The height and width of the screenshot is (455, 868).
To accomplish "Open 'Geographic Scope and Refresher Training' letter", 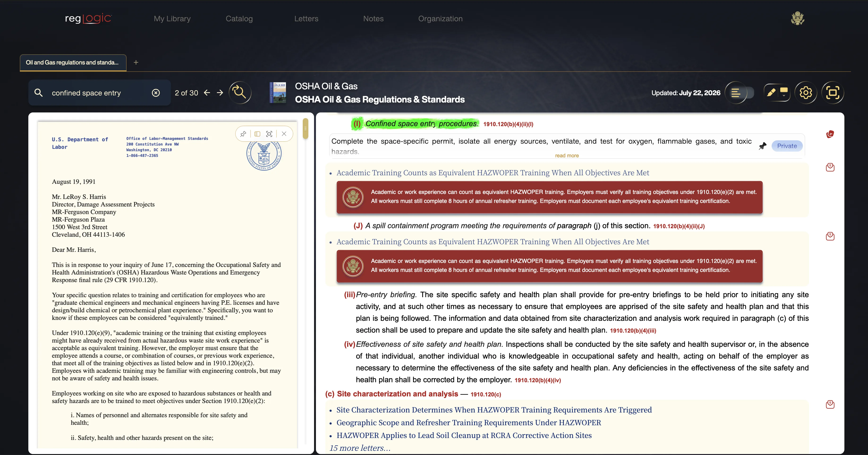I will click(x=469, y=423).
